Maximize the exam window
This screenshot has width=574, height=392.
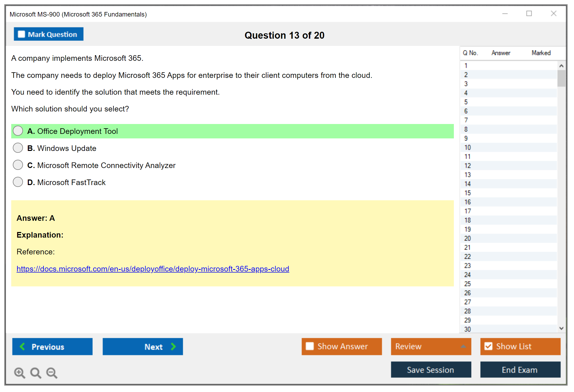coord(529,14)
